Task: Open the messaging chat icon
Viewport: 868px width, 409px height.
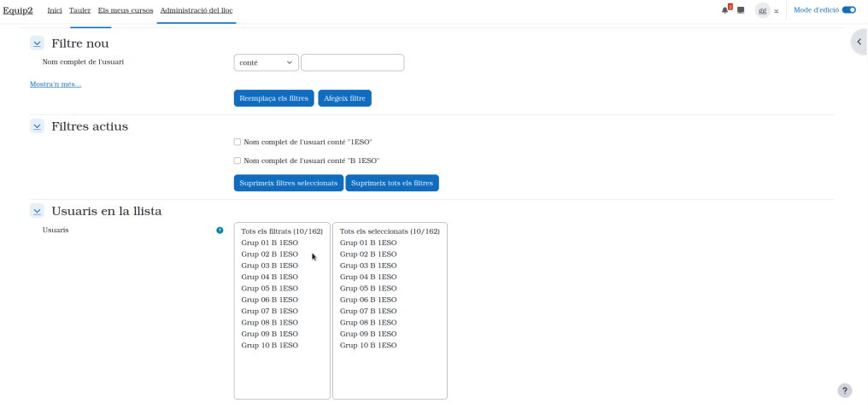Action: tap(741, 10)
